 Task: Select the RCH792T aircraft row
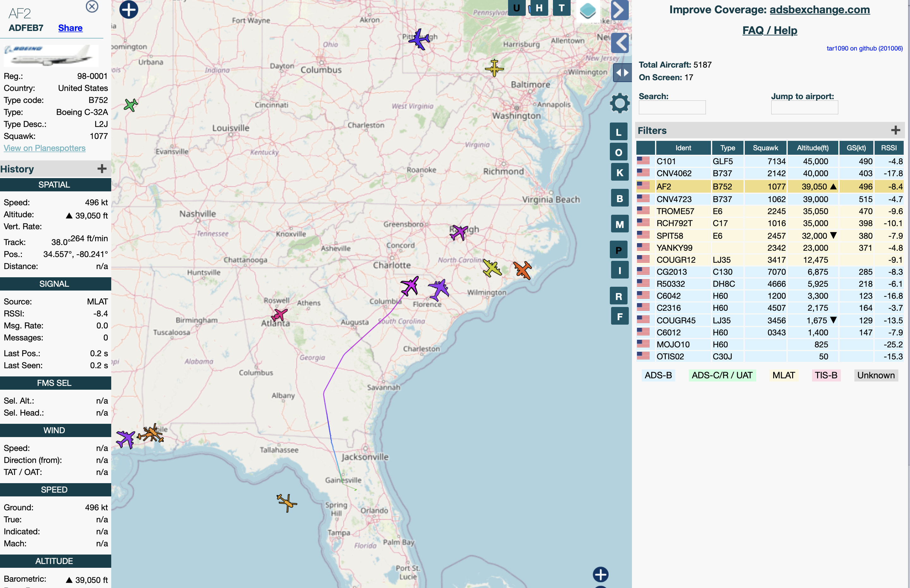tap(769, 223)
